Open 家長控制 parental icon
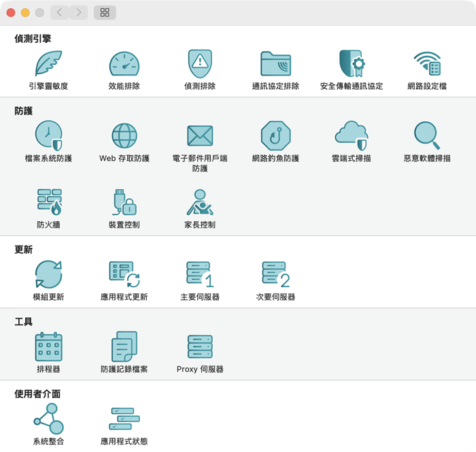The image size is (476, 452). pos(200,202)
